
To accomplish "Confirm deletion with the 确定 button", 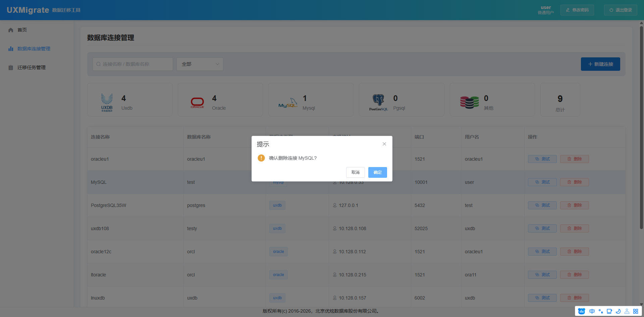I will pos(377,172).
